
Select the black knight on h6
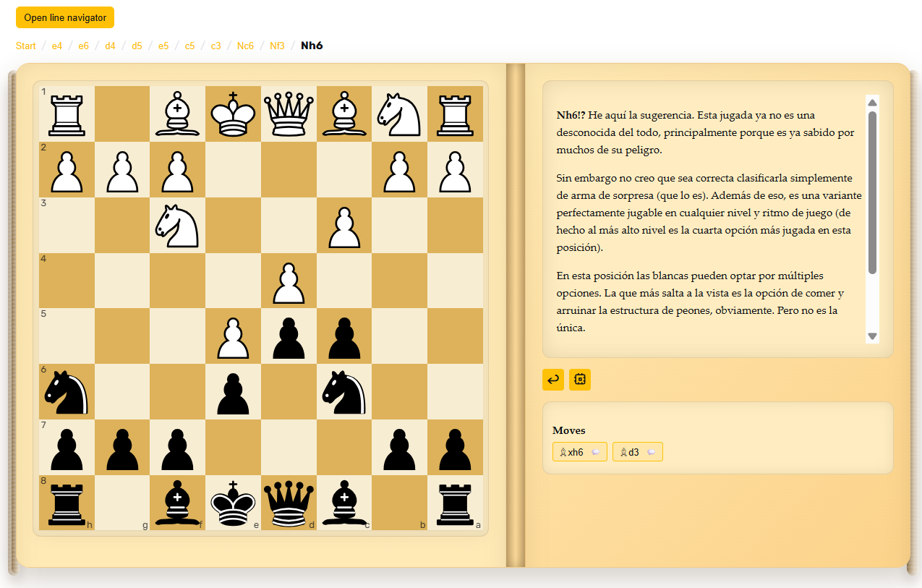(x=67, y=391)
